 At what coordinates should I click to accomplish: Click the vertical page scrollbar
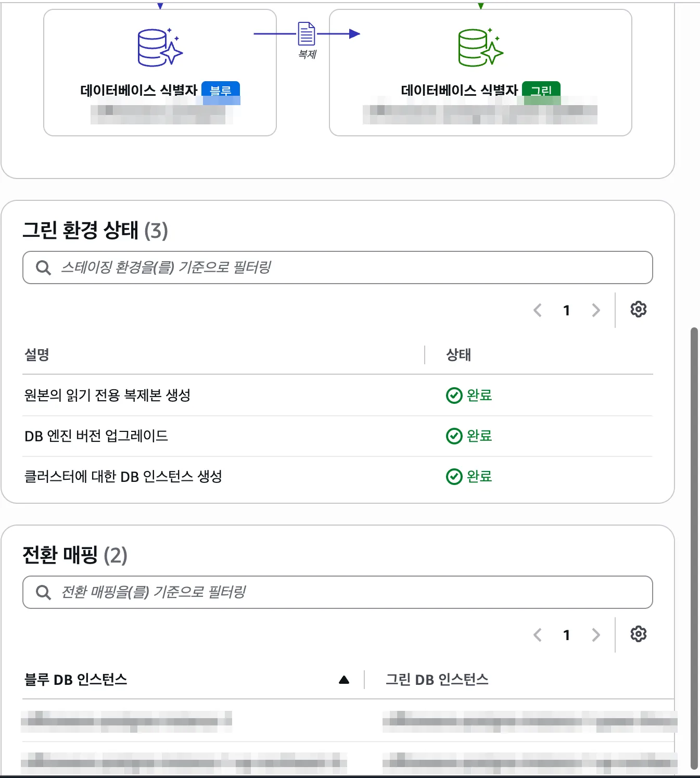pos(694,548)
